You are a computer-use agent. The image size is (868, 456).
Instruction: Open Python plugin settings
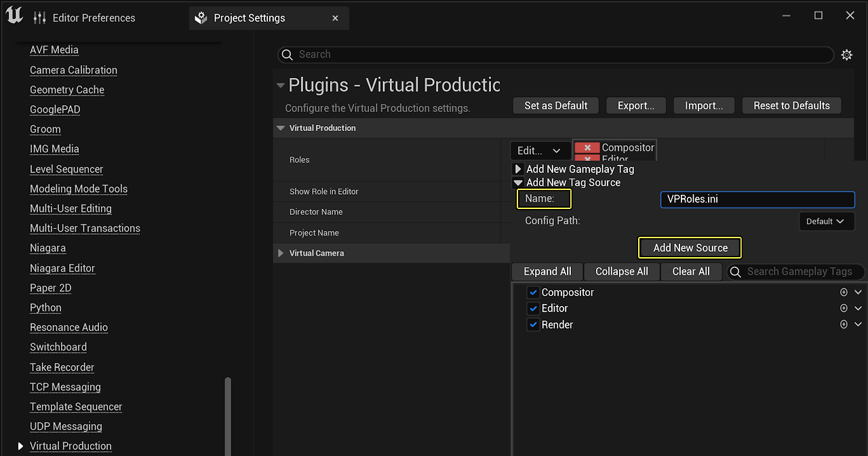point(45,307)
